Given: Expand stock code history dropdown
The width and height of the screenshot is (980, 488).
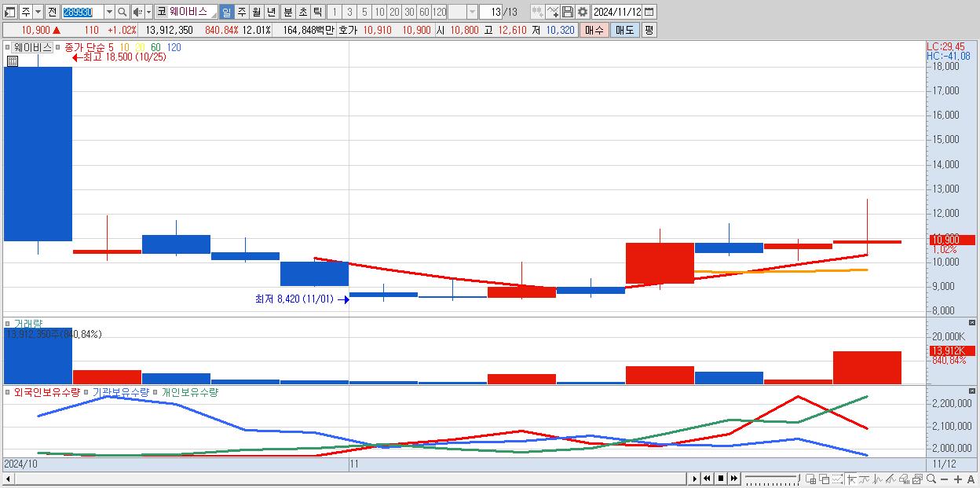Looking at the screenshot, I should 110,12.
